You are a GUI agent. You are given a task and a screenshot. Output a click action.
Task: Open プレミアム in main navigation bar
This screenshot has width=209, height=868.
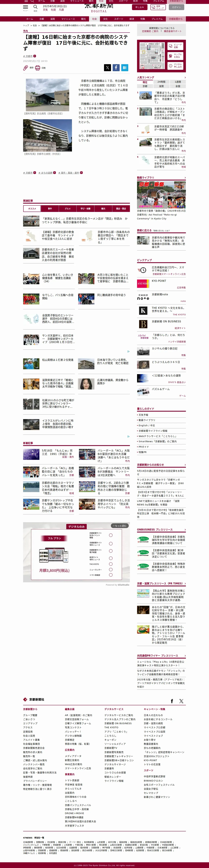click(157, 19)
